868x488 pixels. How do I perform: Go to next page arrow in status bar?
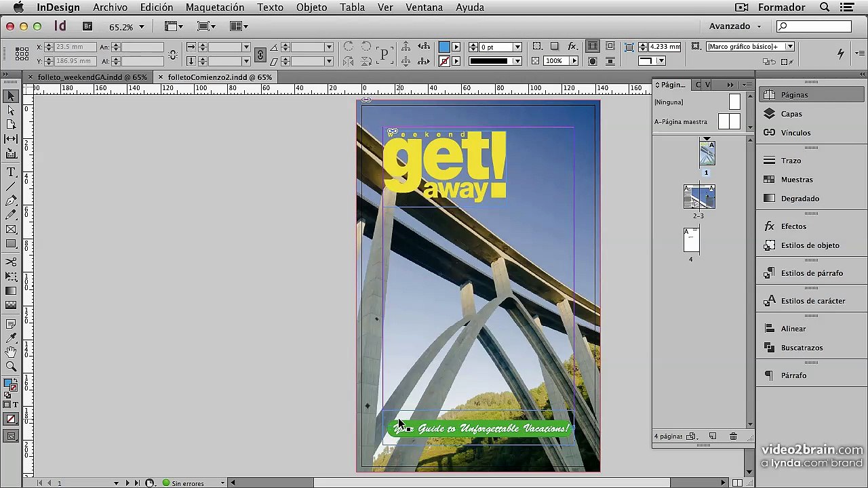pos(127,483)
